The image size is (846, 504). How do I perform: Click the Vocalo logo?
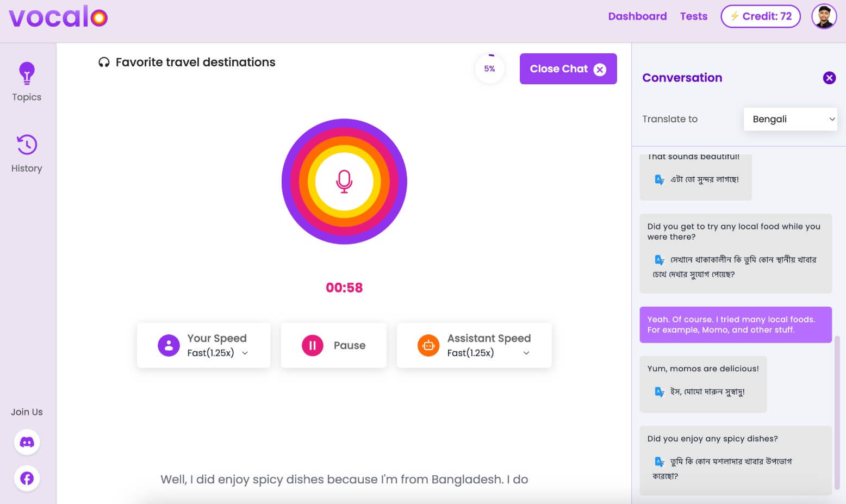58,17
